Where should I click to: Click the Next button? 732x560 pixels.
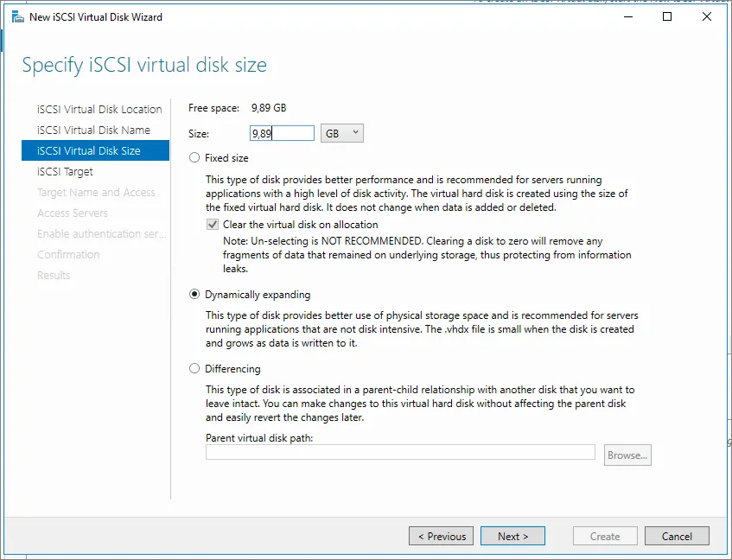click(x=512, y=536)
